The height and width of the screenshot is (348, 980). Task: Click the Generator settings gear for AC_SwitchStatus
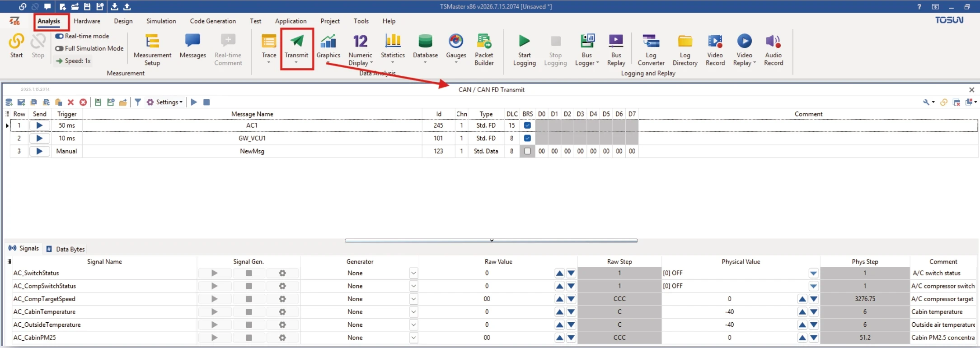coord(282,273)
